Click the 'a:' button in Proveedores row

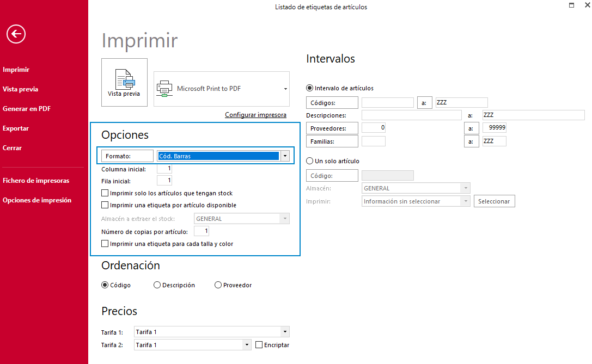(x=472, y=128)
